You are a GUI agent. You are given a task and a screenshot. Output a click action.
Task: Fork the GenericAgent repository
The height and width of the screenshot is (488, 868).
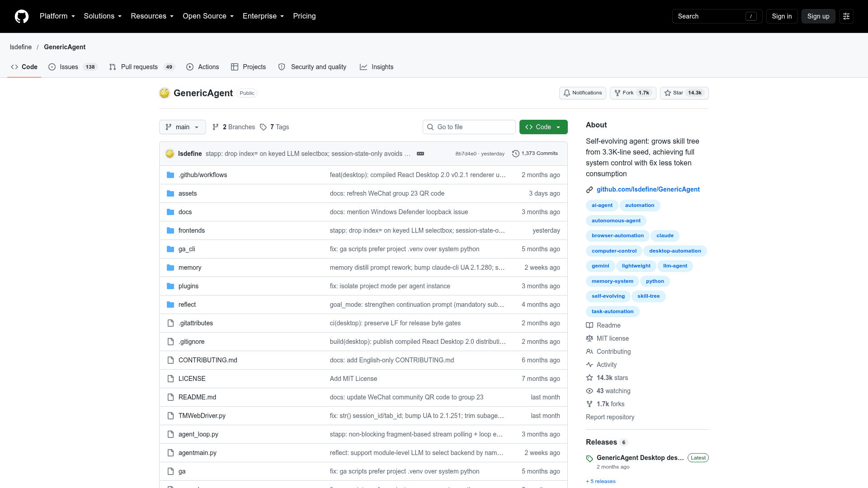pos(632,93)
